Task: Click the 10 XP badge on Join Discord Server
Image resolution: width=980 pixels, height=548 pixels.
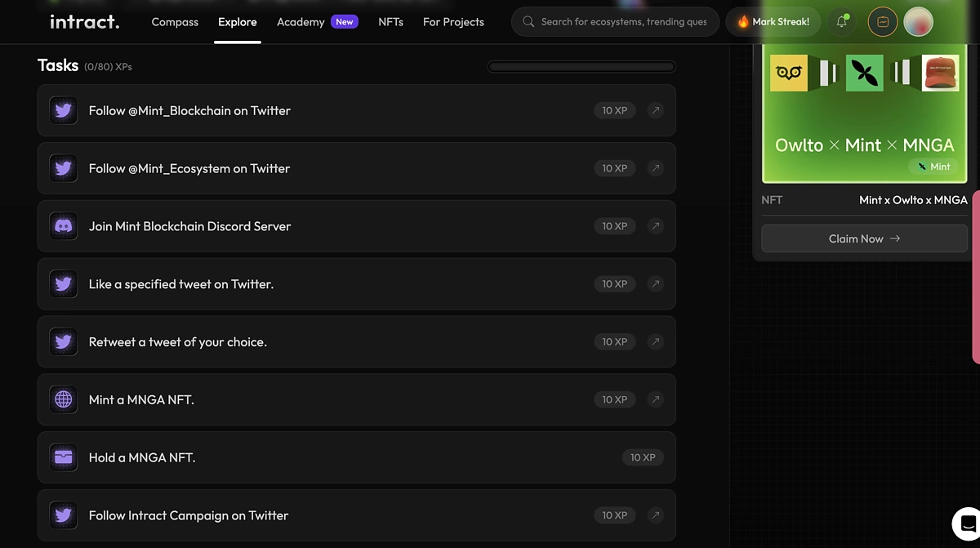Action: point(615,226)
